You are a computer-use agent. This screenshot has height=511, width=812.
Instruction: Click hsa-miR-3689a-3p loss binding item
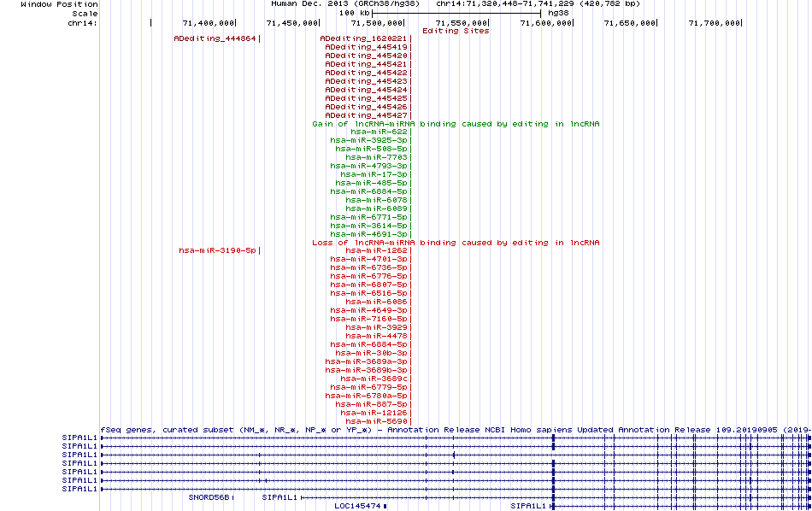pyautogui.click(x=366, y=362)
